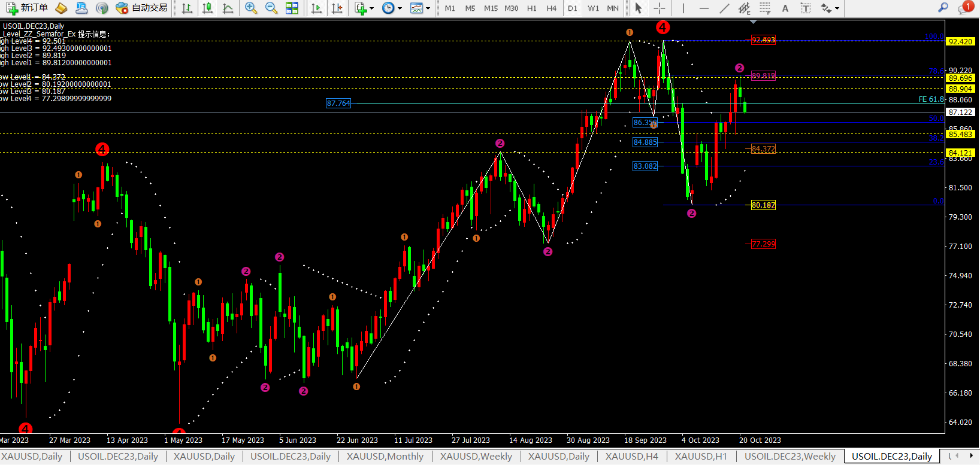Tile the chart windows
Screen dimensions: 980x465
292,8
